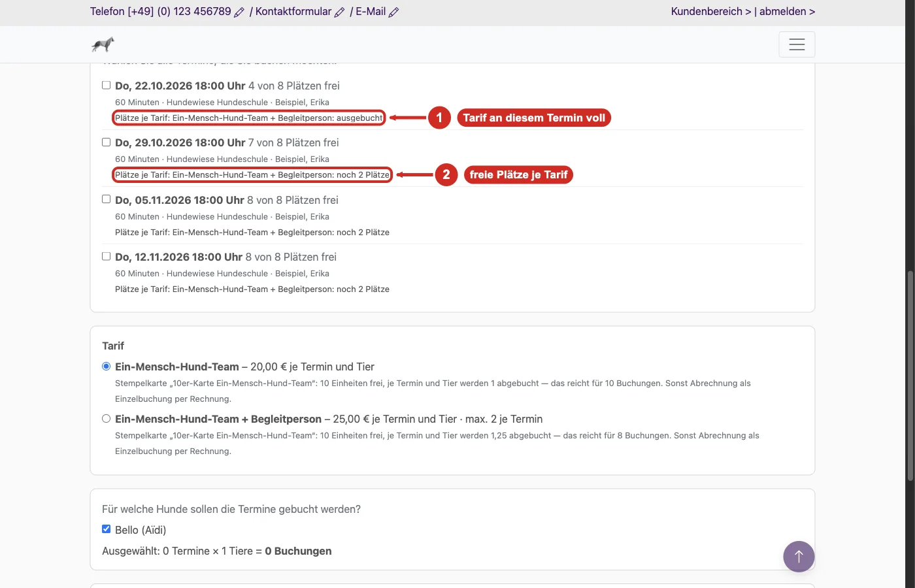The height and width of the screenshot is (588, 915).
Task: Click the edit pencil beside E-Mail
Action: tap(393, 12)
